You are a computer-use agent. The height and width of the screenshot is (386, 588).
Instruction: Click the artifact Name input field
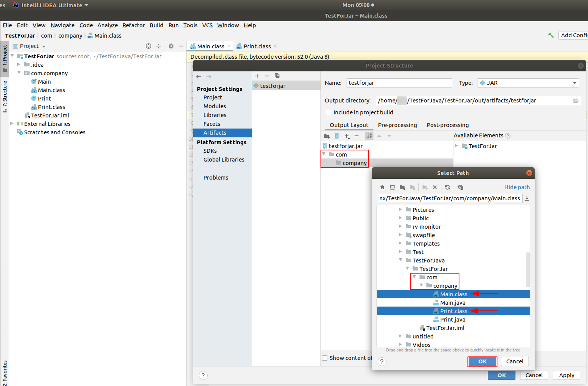tap(399, 83)
